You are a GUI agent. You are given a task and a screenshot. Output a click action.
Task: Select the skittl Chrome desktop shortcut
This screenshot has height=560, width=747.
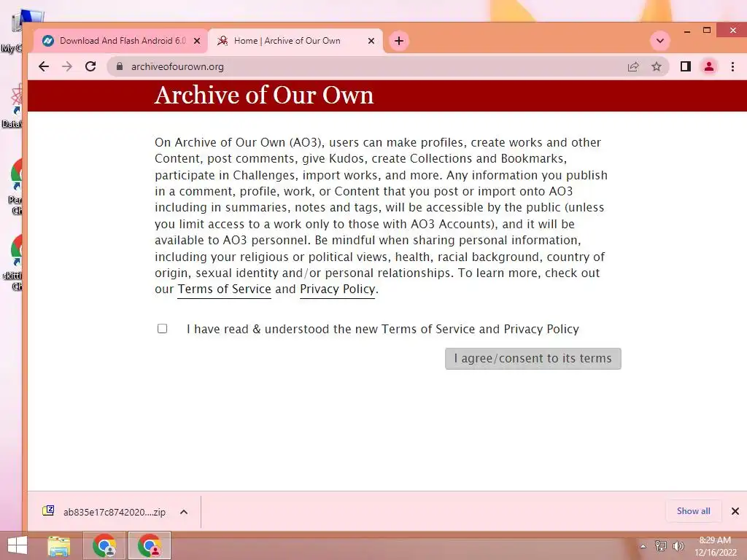(x=13, y=262)
